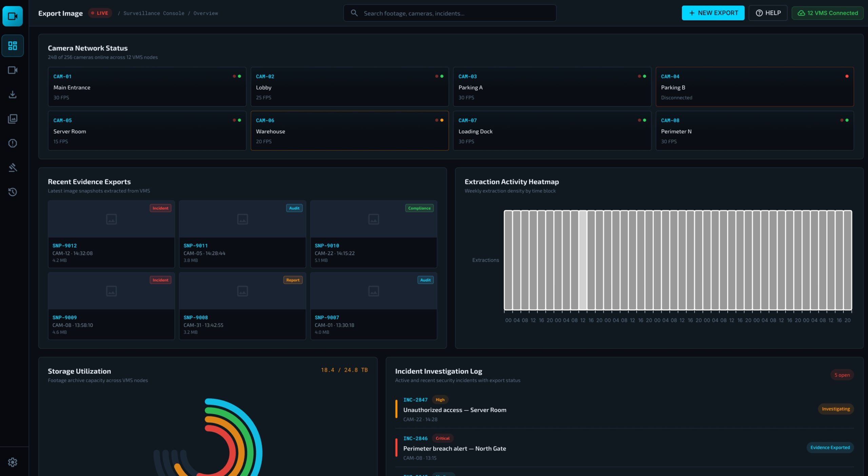Click the Compliance tag on SNP-9010
This screenshot has height=476, width=868.
(419, 208)
